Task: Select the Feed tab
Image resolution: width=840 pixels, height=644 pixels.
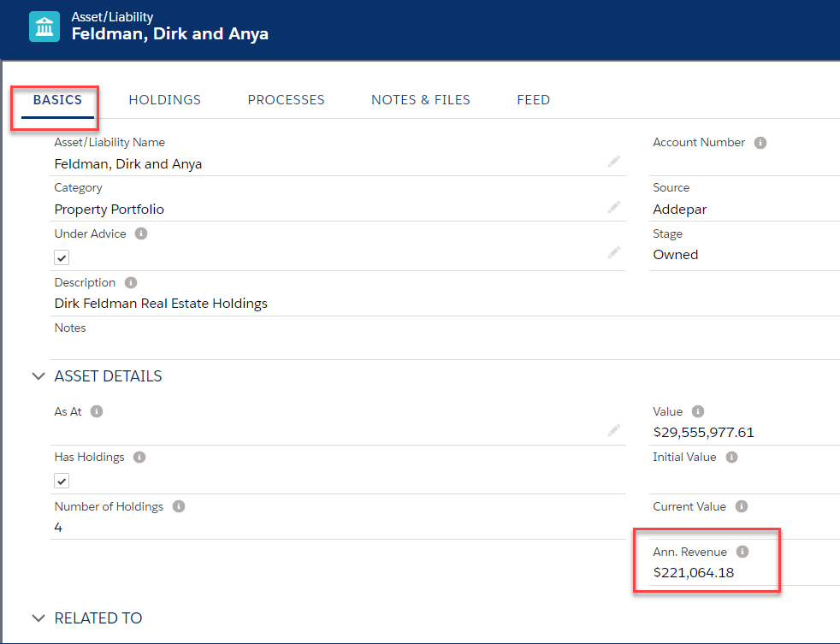Action: [533, 99]
